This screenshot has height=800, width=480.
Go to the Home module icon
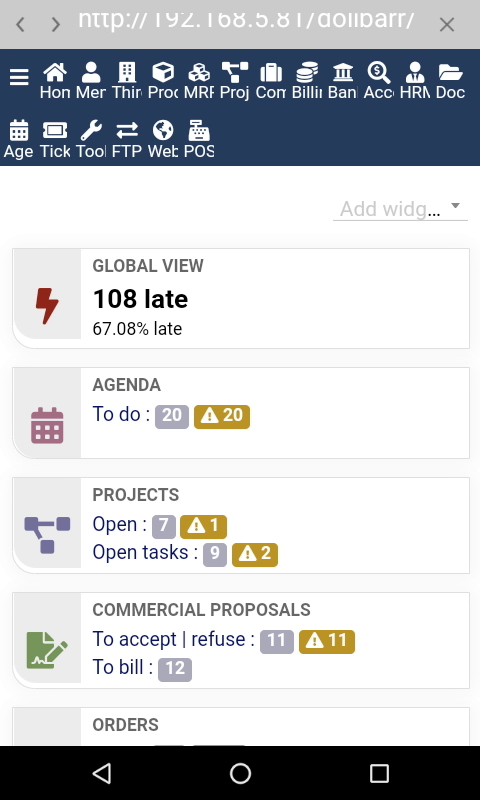point(55,73)
